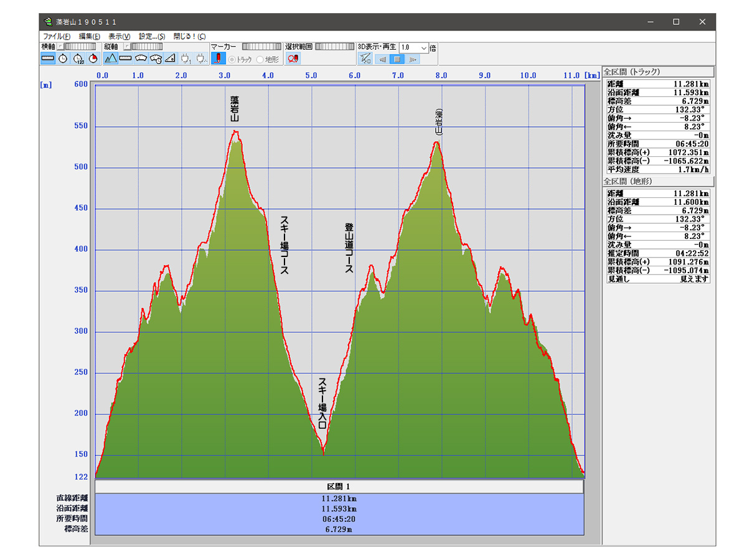
Task: Click the 区間 1 header button
Action: (x=339, y=486)
